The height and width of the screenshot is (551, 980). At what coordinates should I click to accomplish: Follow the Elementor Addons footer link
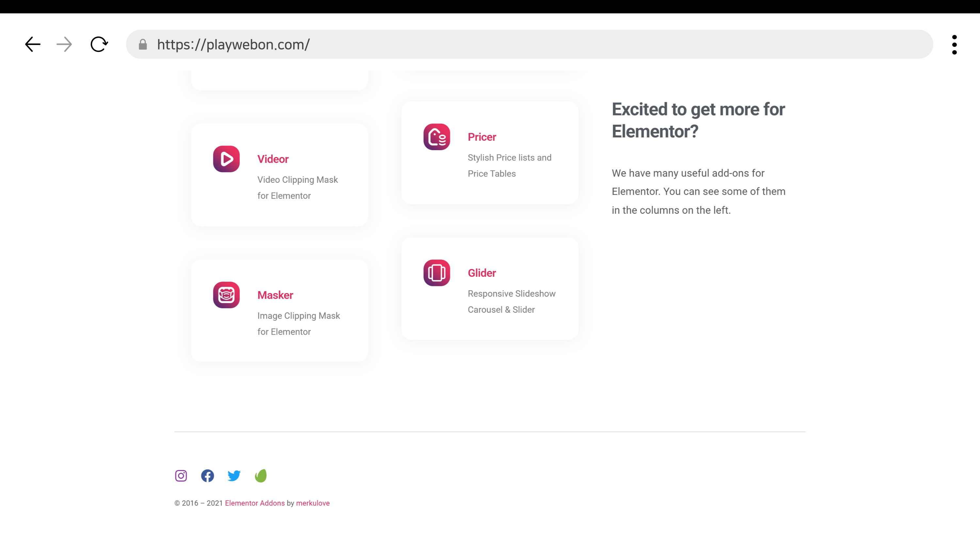click(x=254, y=503)
